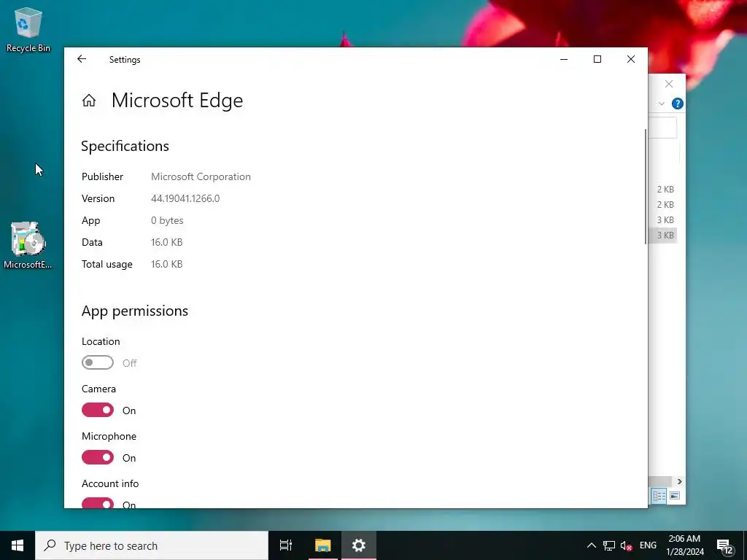Screen dimensions: 747x560
Task: Switch Explorer to large icons view
Action: (675, 496)
